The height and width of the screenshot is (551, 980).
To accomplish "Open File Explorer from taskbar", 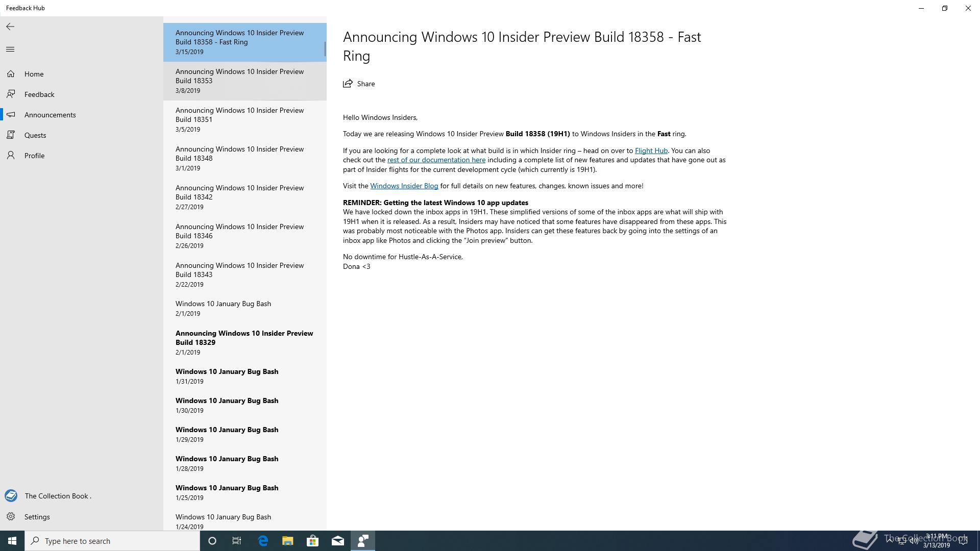I will coord(288,541).
